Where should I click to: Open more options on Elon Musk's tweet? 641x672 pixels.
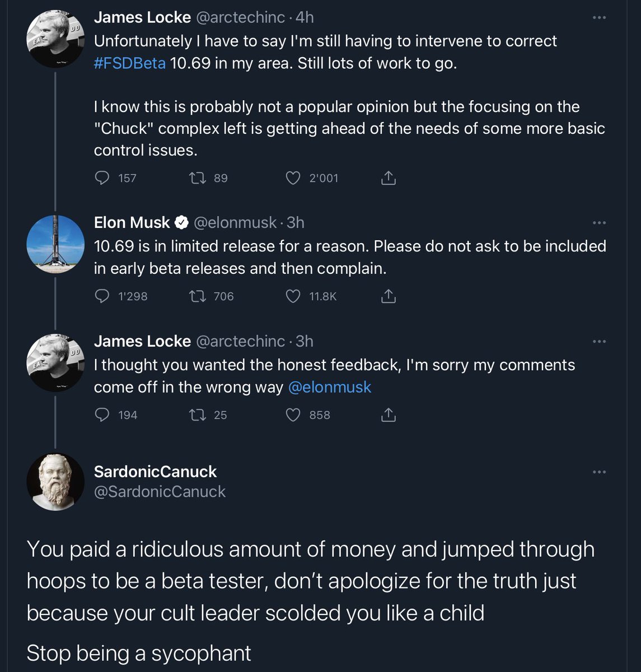(599, 223)
